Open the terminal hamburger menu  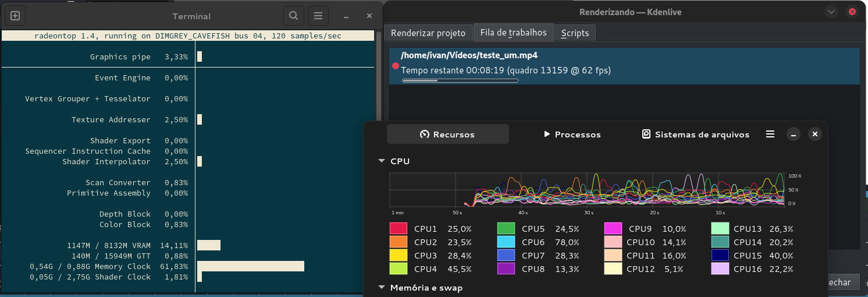[x=318, y=16]
